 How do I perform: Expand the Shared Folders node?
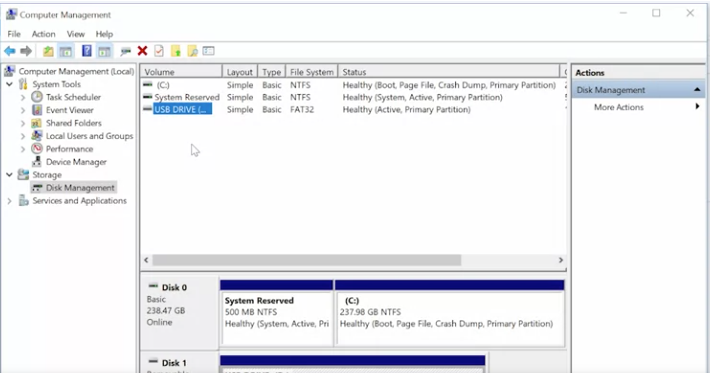coord(23,123)
